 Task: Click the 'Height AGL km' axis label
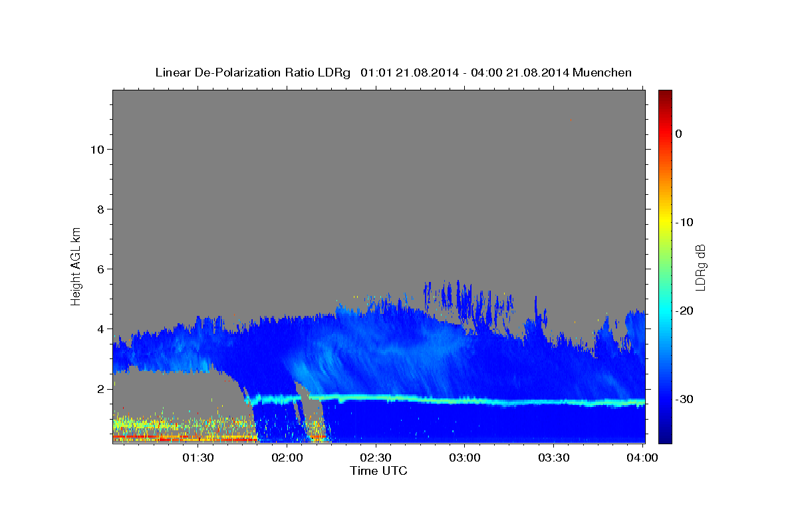tap(76, 265)
